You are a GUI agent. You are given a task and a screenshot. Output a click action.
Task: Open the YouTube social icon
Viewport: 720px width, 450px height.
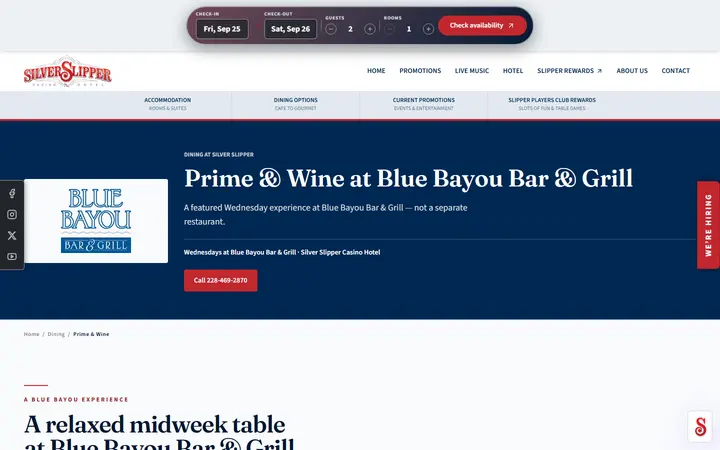pyautogui.click(x=12, y=257)
